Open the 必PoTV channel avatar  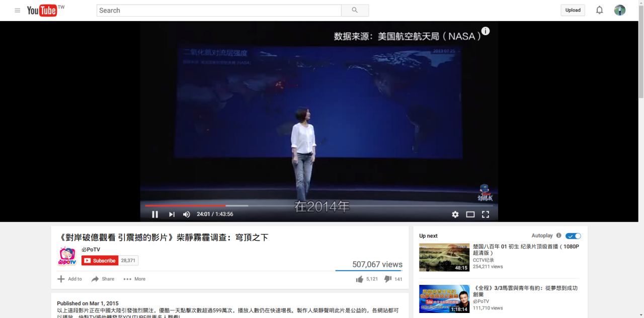pos(67,256)
